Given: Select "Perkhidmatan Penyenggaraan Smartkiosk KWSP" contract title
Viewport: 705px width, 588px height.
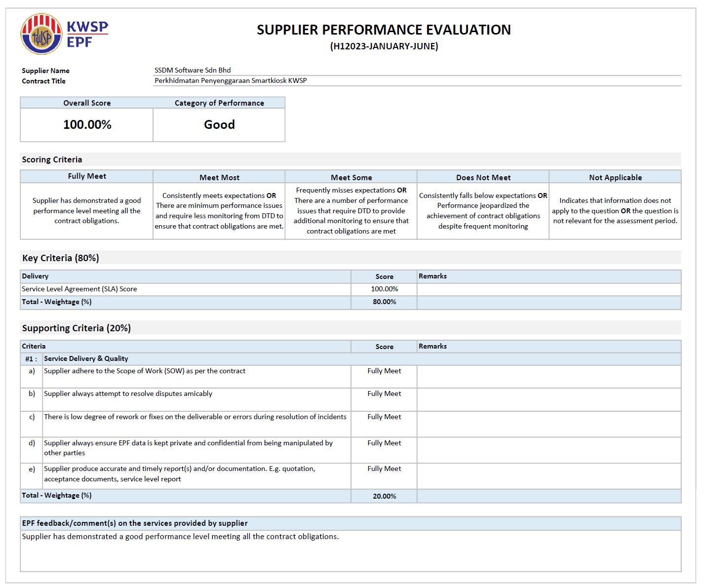Looking at the screenshot, I should coord(231,80).
